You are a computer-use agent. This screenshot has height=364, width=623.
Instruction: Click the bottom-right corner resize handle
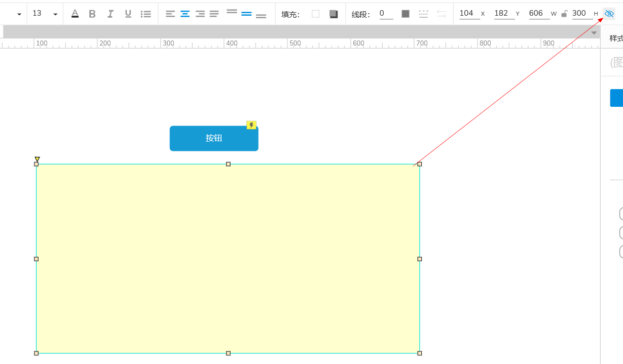point(419,353)
